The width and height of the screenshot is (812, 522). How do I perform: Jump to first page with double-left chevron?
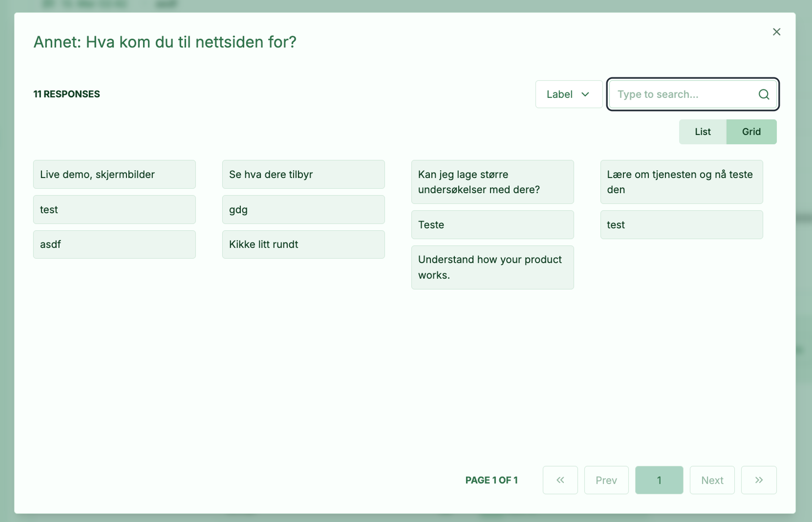(x=560, y=480)
